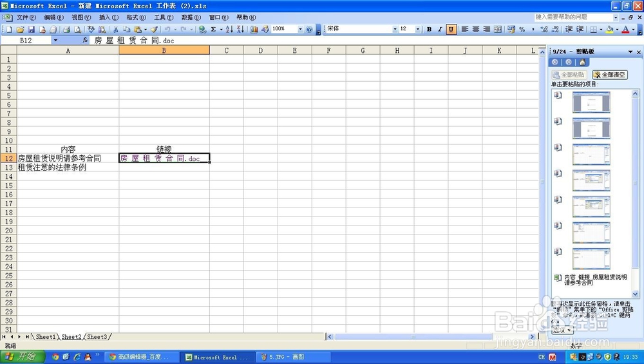The image size is (644, 364).
Task: Click the AutoSum sigma icon
Action: pyautogui.click(x=213, y=29)
